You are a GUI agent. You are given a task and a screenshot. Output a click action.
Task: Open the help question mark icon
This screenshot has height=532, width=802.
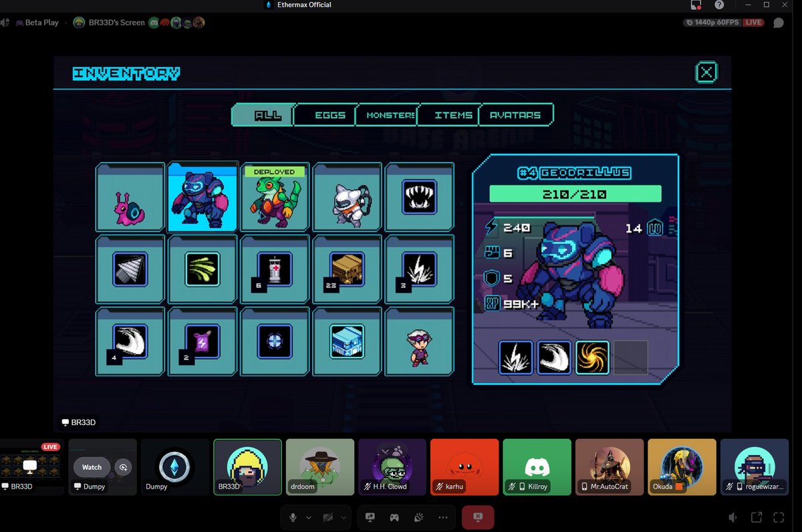719,5
